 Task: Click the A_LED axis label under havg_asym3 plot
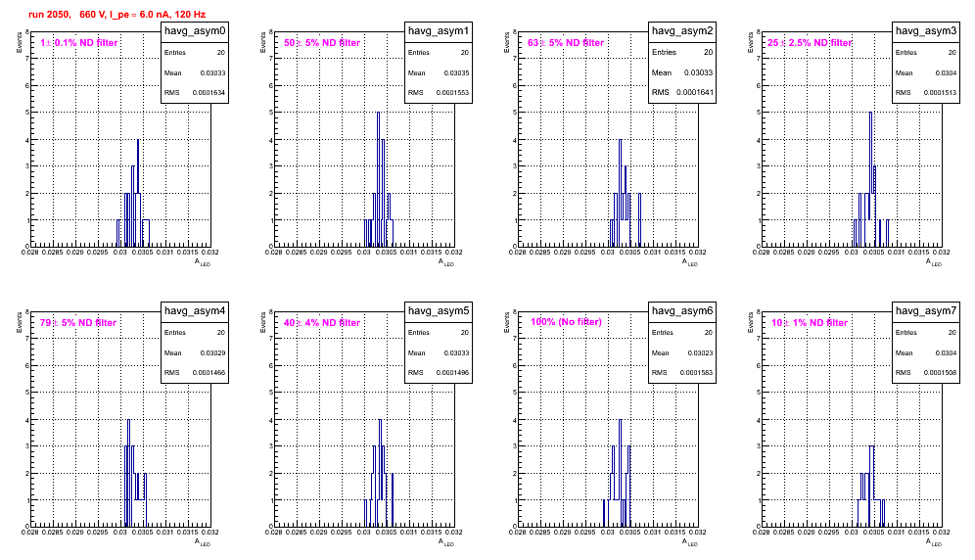pos(934,262)
